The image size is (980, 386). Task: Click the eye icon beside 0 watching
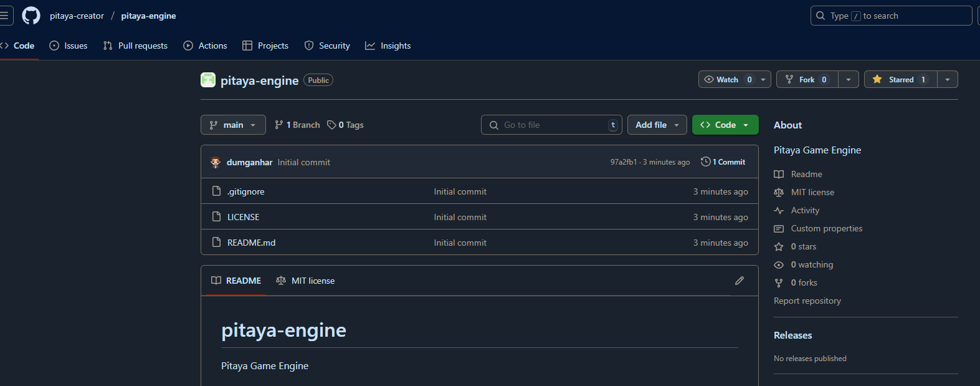[779, 264]
